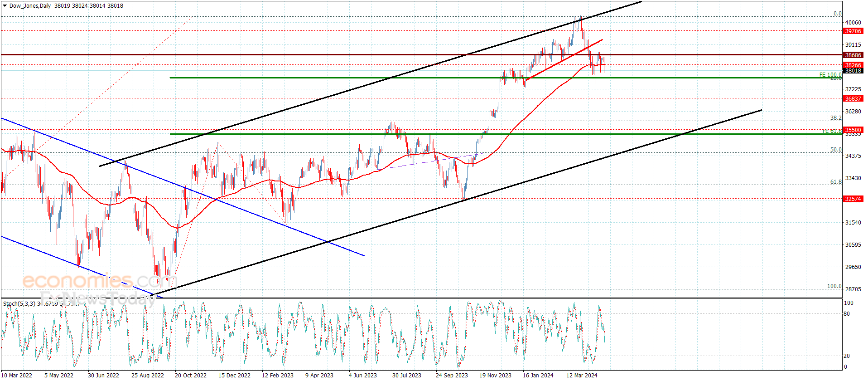
Task: Click the FE 100.0 Fibonacci label
Action: coord(830,75)
